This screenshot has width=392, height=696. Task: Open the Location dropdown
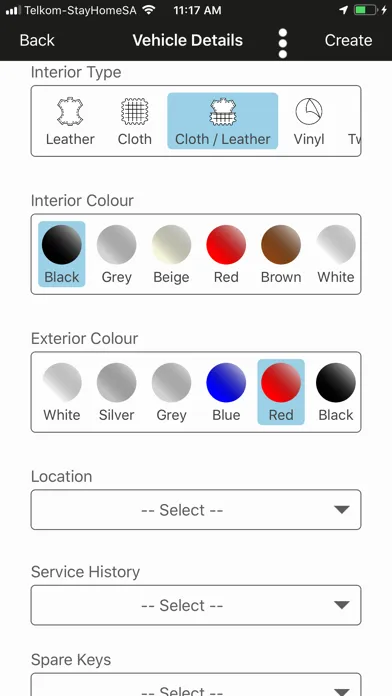click(x=196, y=510)
